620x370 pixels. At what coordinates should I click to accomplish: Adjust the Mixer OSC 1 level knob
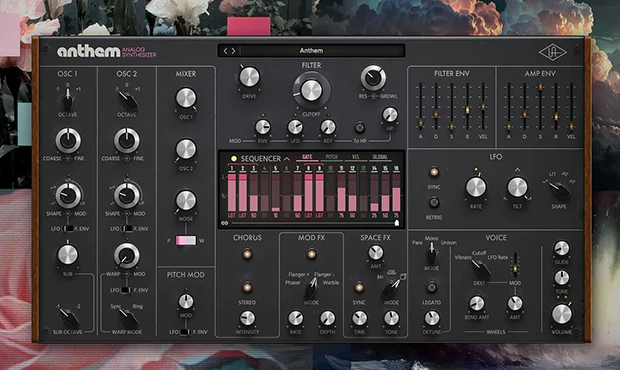[186, 98]
